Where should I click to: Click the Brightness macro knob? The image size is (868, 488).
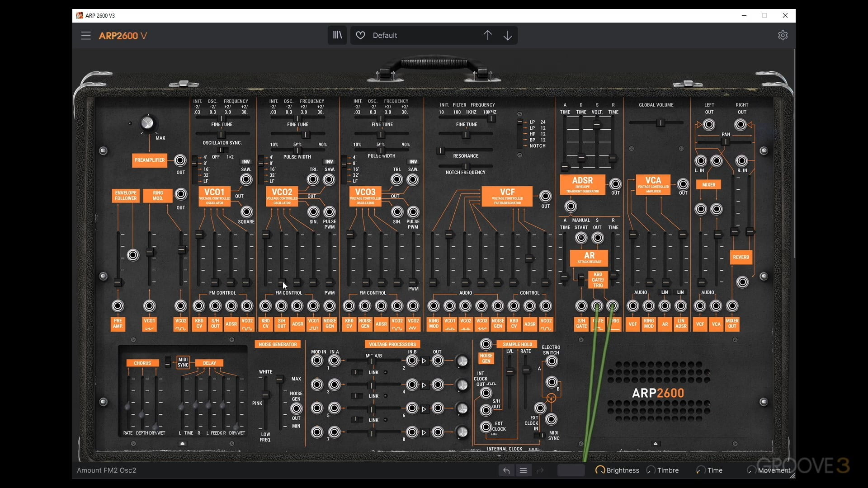(x=600, y=470)
